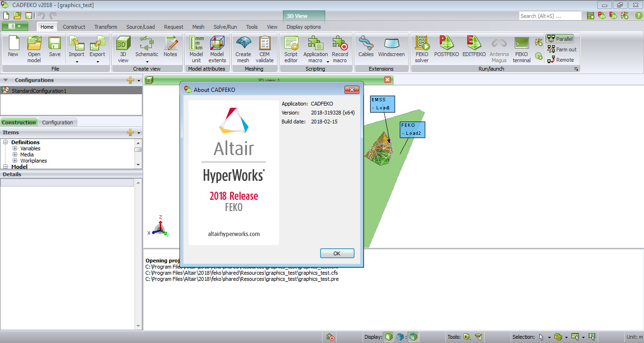This screenshot has height=343, width=644.
Task: Click the help question mark icon
Action: [x=638, y=16]
